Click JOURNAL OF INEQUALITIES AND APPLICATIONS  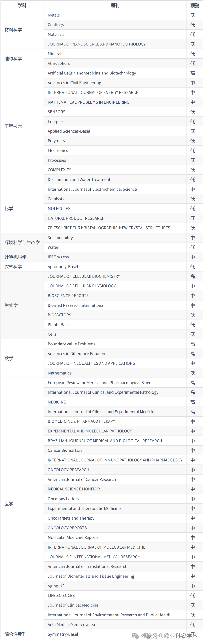click(91, 363)
